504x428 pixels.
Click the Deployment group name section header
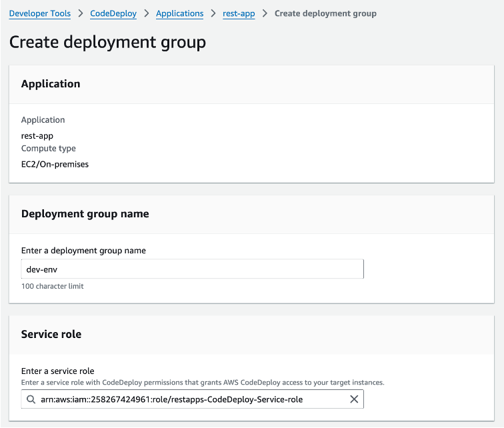tap(85, 214)
